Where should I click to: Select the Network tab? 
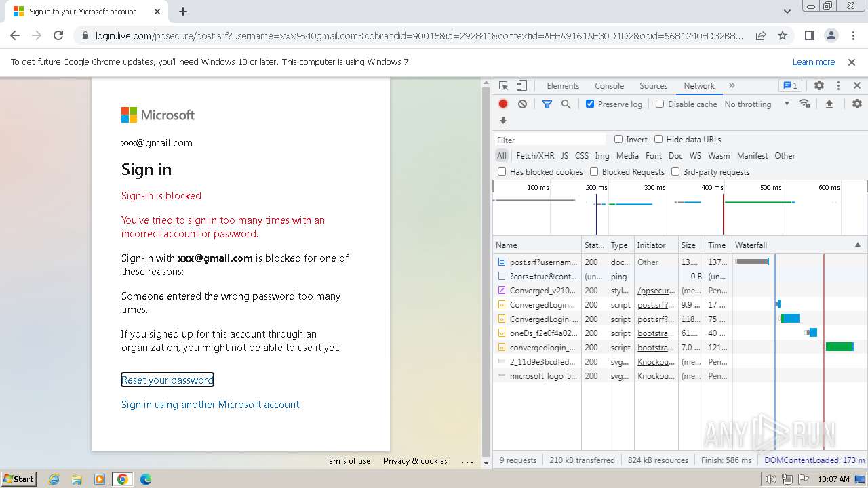(x=699, y=86)
